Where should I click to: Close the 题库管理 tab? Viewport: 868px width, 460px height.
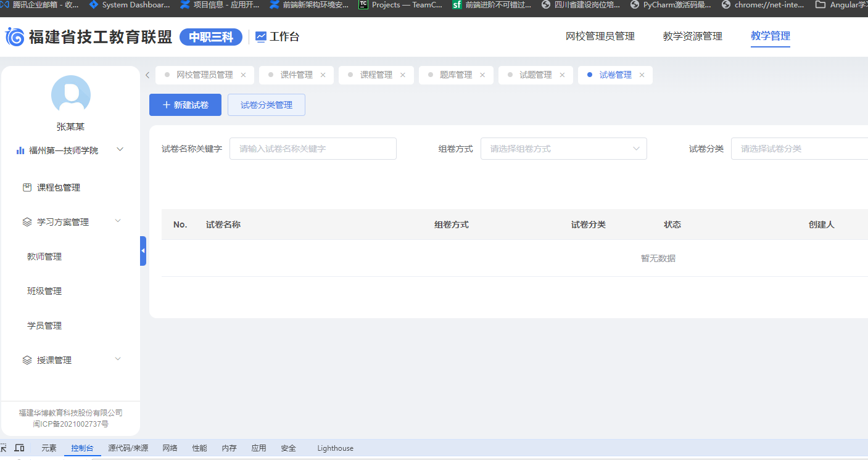tap(482, 75)
